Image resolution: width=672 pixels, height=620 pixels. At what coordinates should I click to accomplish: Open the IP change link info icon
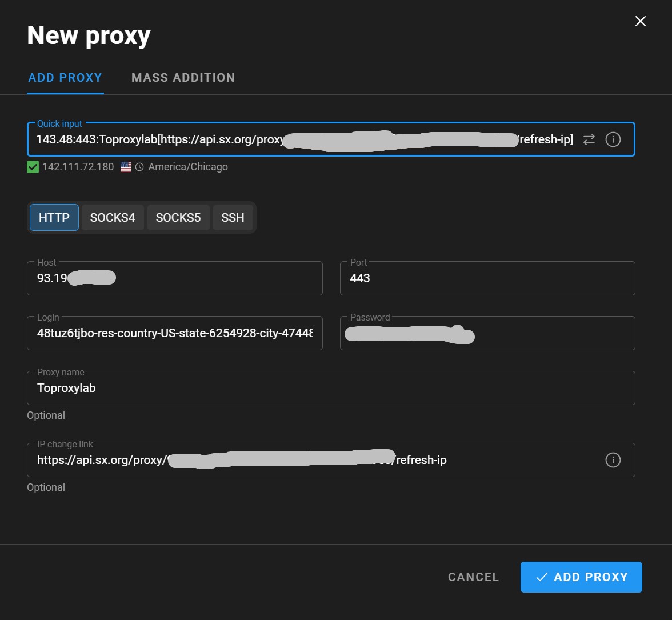[x=613, y=460]
